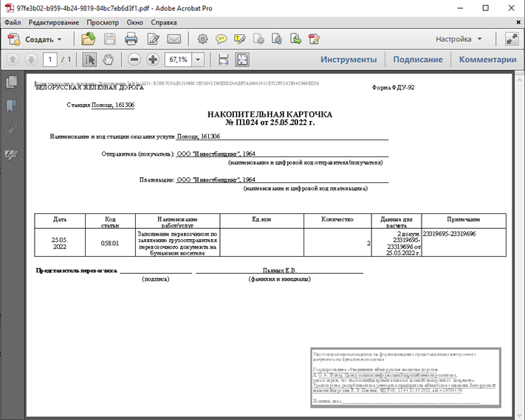Show signatures panel icon
This screenshot has height=420, width=525.
click(x=11, y=154)
